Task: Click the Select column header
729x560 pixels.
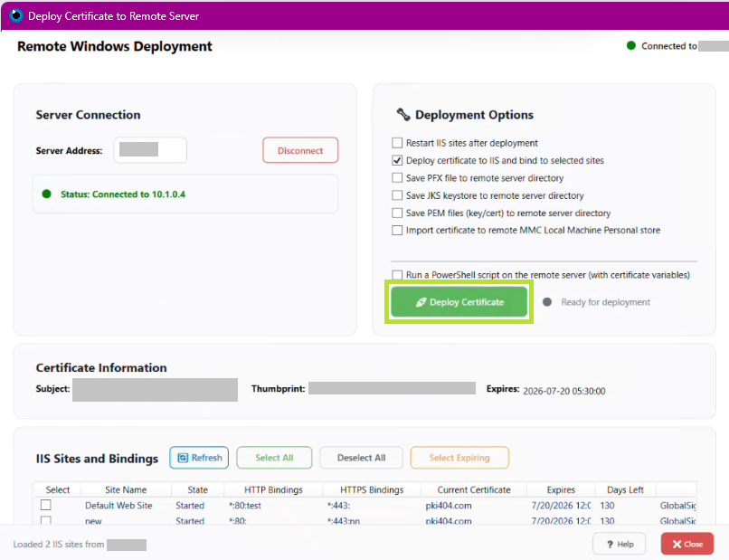Action: click(58, 489)
